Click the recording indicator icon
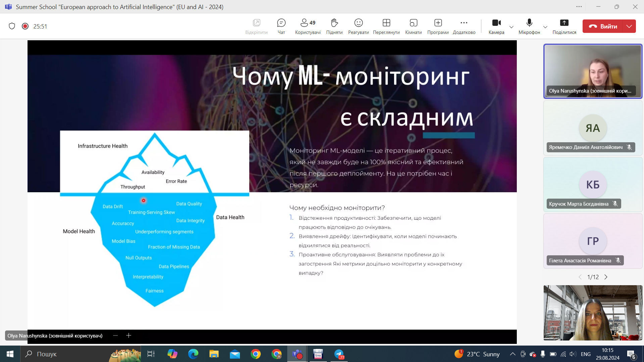This screenshot has height=362, width=644. point(25,26)
